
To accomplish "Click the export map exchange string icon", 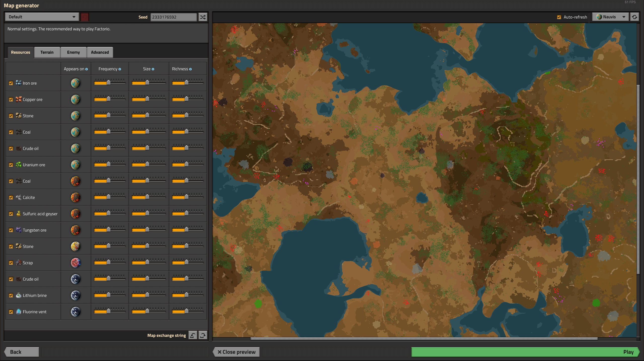I will coord(203,335).
